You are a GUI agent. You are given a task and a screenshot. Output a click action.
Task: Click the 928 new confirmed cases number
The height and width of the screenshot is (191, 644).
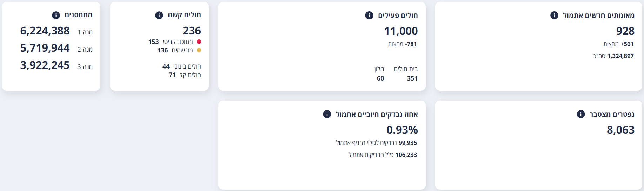[625, 31]
